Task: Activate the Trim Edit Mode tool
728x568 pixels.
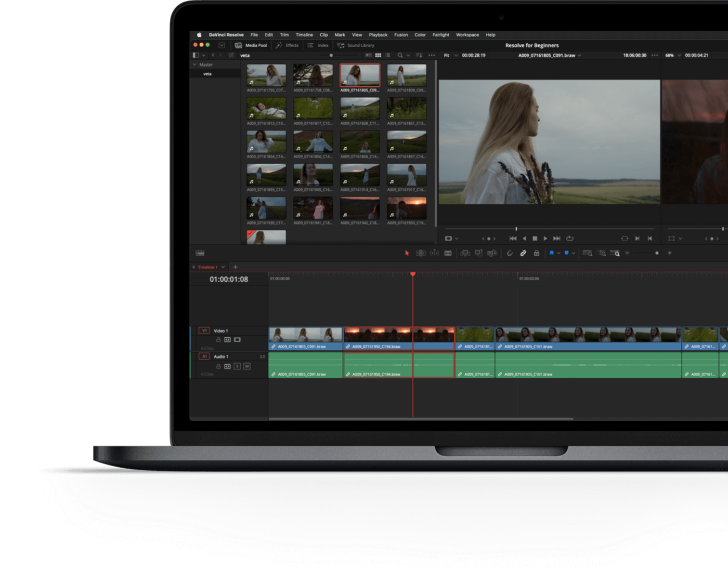Action: coord(421,253)
